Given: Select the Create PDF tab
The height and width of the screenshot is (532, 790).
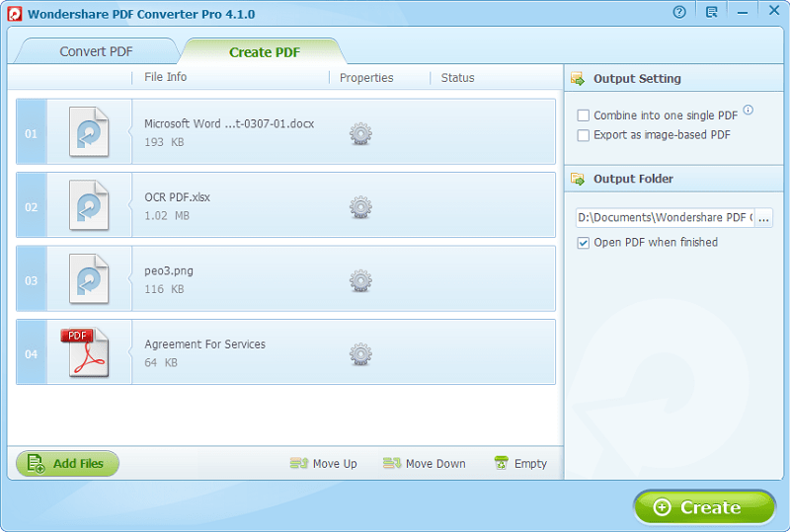Looking at the screenshot, I should pyautogui.click(x=265, y=52).
